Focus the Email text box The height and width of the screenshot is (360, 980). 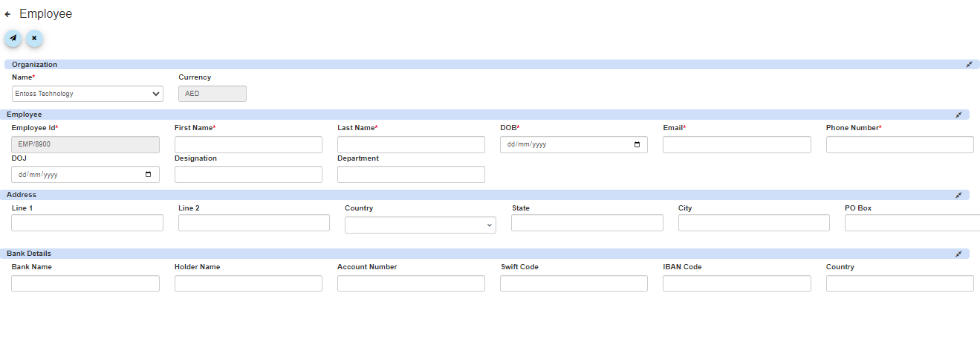pyautogui.click(x=736, y=145)
